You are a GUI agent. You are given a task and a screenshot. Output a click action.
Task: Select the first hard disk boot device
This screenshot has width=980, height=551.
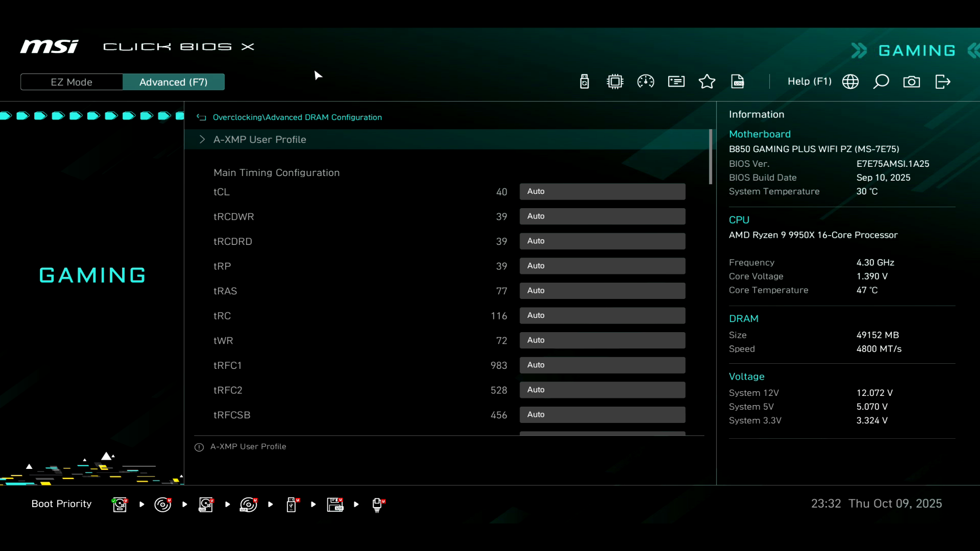click(120, 505)
